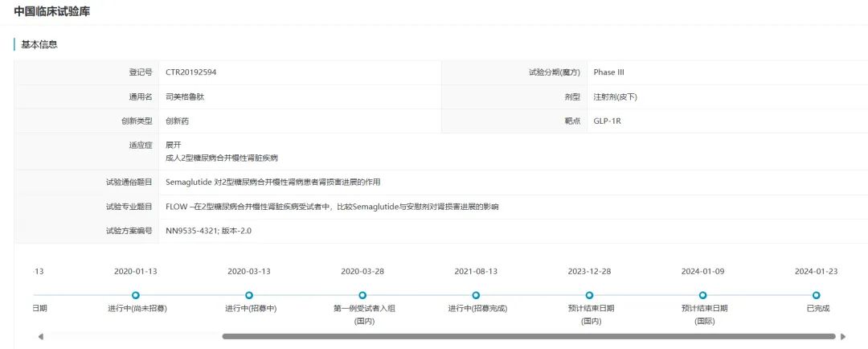This screenshot has width=868, height=349.
Task: Click the 2020-01-13 timeline marker dot
Action: pos(136,295)
